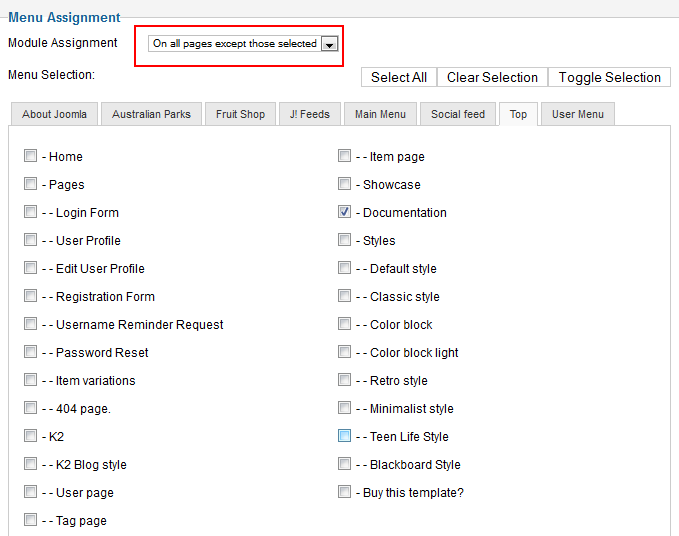Viewport: 679px width, 536px height.
Task: Open the Australian Parks tab
Action: pos(151,114)
